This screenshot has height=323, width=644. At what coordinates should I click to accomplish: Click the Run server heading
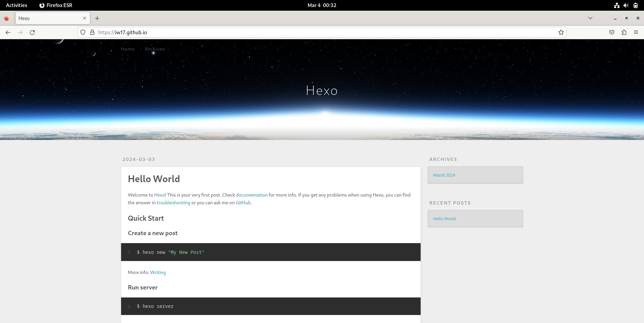(x=143, y=287)
